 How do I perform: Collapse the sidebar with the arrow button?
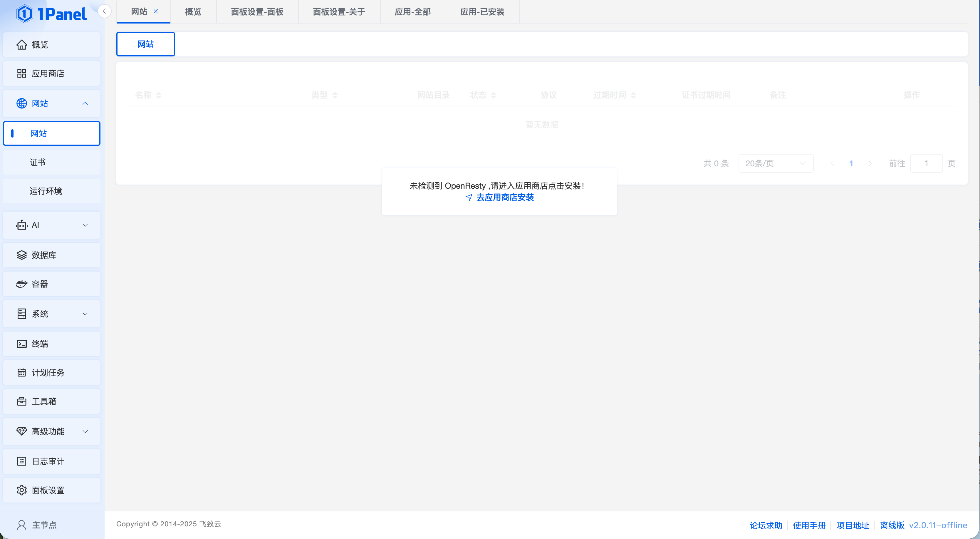[x=104, y=11]
